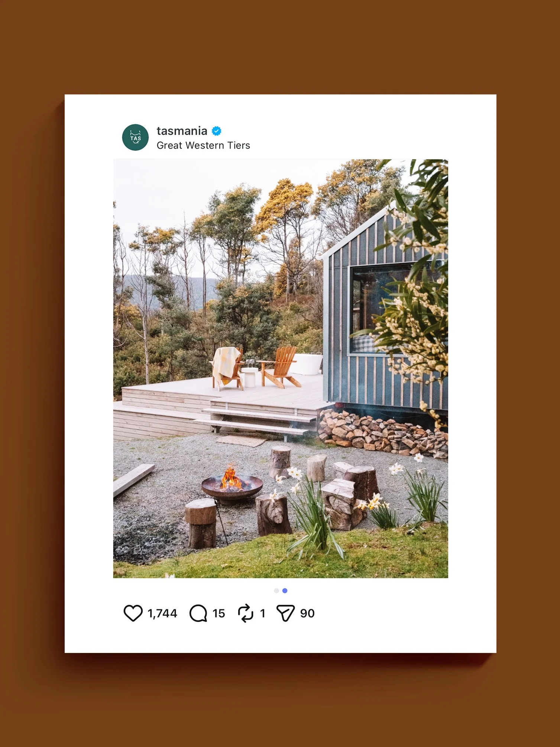
Task: Share the post with the paper plane icon
Action: point(285,613)
